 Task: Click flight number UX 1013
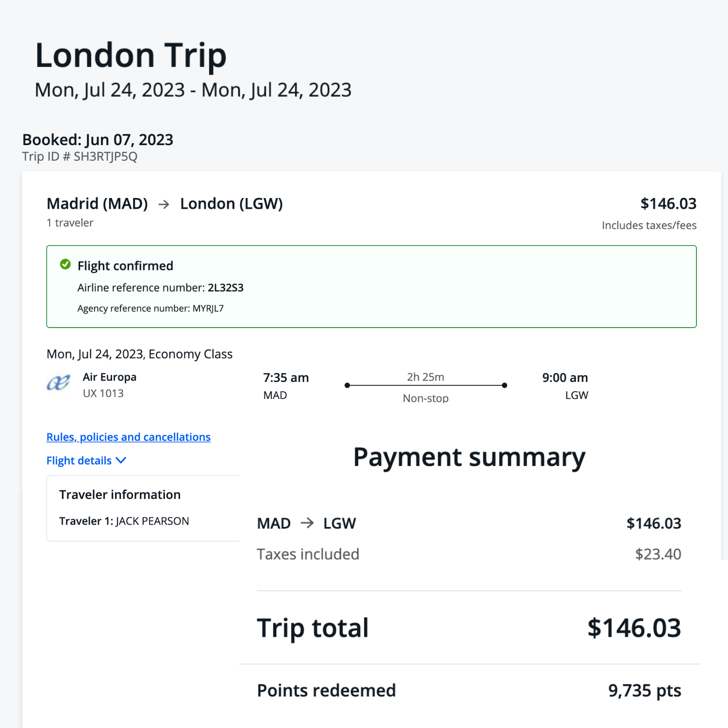click(103, 393)
